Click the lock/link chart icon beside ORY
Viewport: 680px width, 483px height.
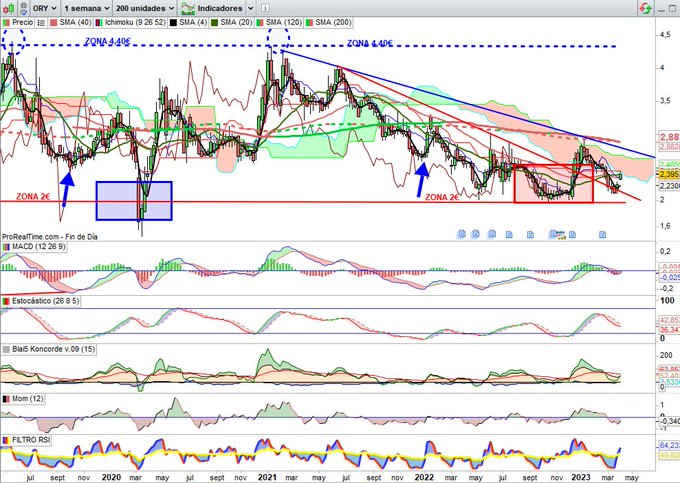tap(24, 8)
